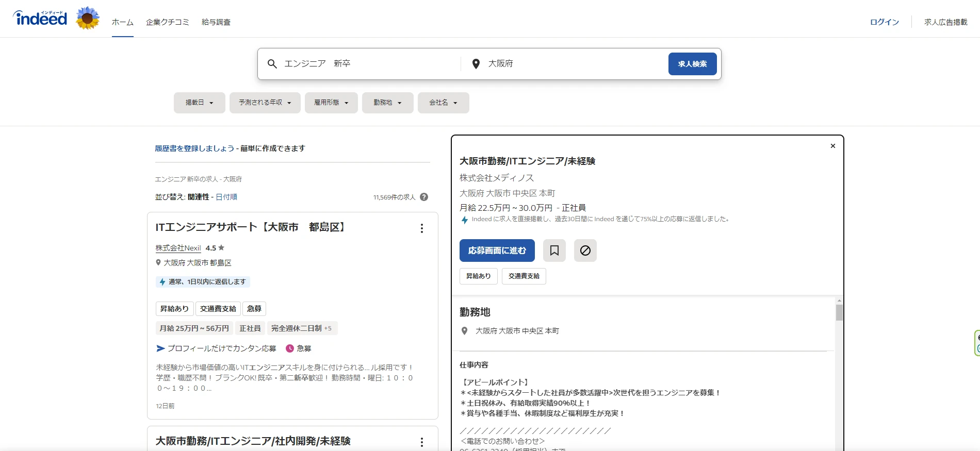Screen dimensions: 980x451
Task: Open the three-dot menu on the ITエンジニアサポート card
Action: pyautogui.click(x=422, y=228)
